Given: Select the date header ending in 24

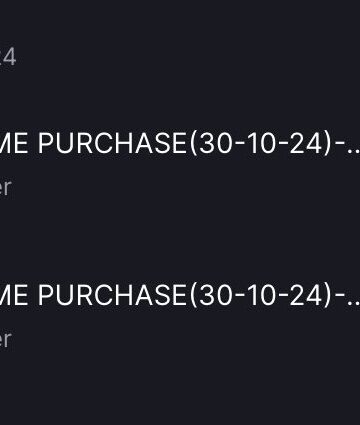Looking at the screenshot, I should pos(8,56).
